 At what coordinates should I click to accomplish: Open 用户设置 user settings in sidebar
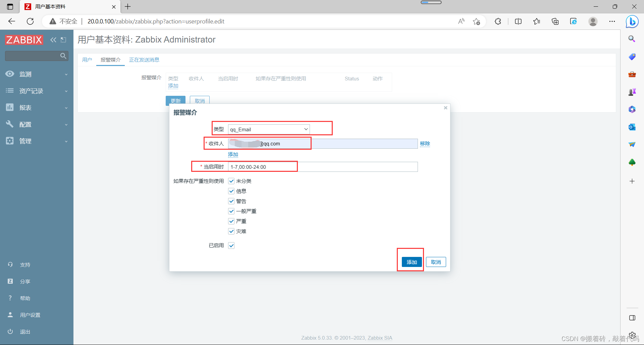(x=30, y=315)
